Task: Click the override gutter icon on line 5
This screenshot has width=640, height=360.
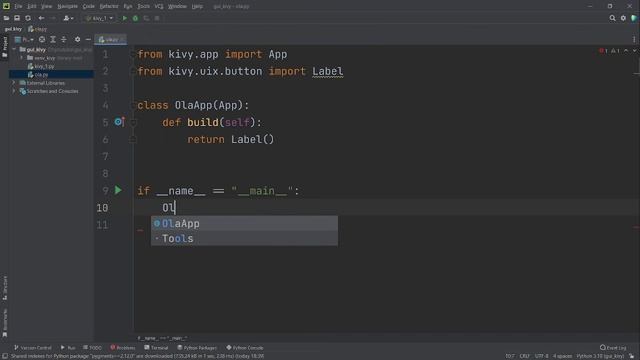Action: pyautogui.click(x=119, y=122)
